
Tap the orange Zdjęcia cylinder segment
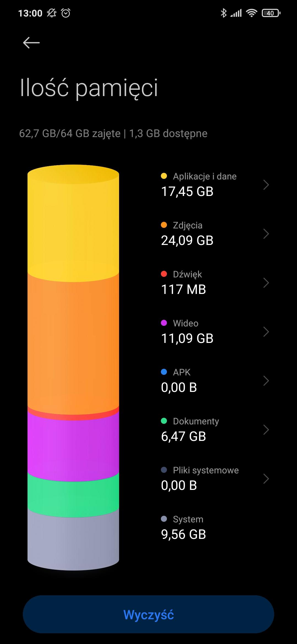pyautogui.click(x=73, y=344)
